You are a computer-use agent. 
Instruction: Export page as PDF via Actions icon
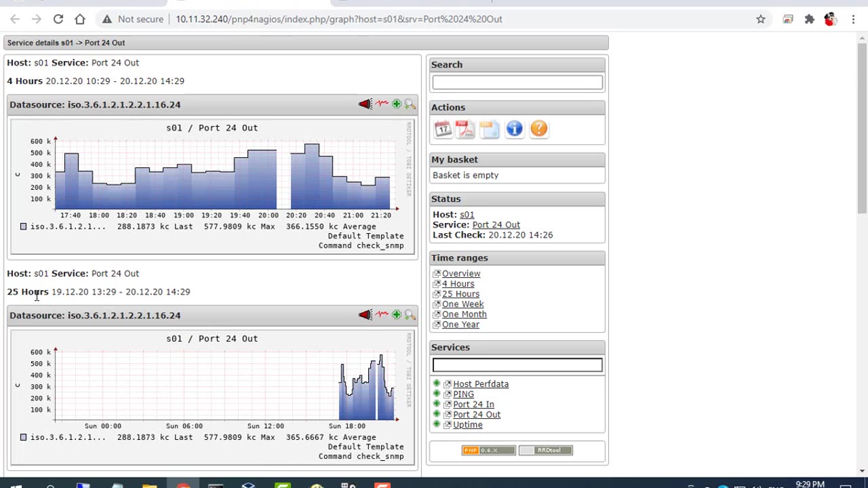466,129
